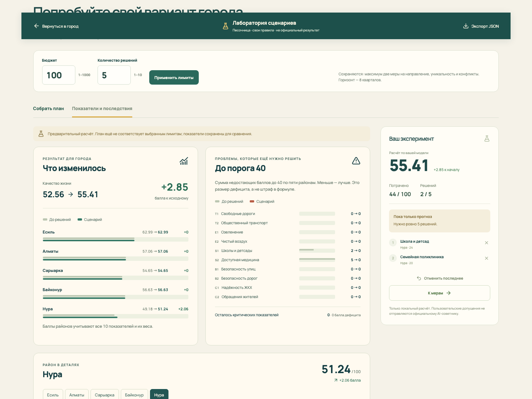Click the large "+2.85" change value
The width and height of the screenshot is (532, 399).
tap(175, 187)
